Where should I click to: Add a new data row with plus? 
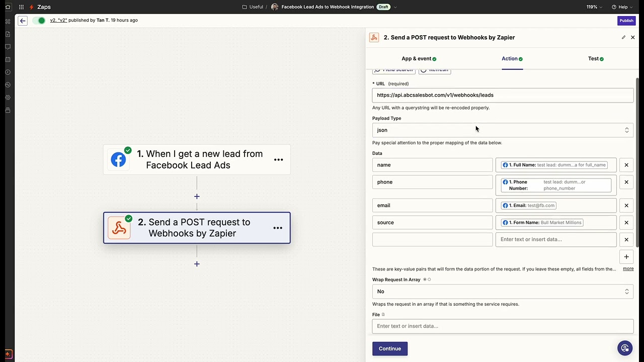coord(626,257)
